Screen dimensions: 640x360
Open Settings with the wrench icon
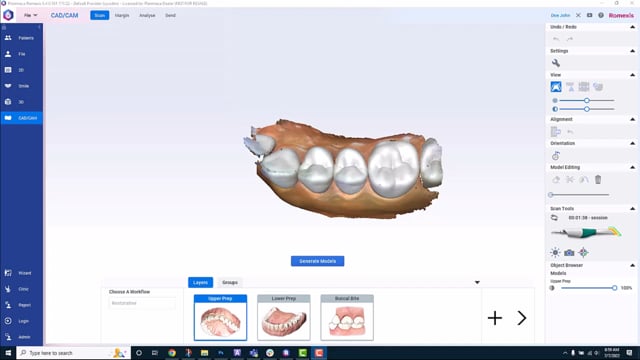(556, 63)
